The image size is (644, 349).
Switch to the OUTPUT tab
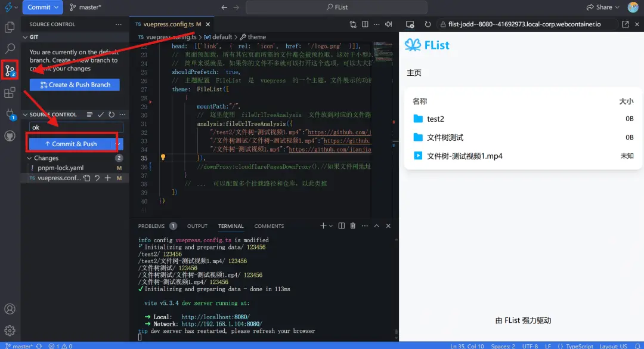pos(197,226)
